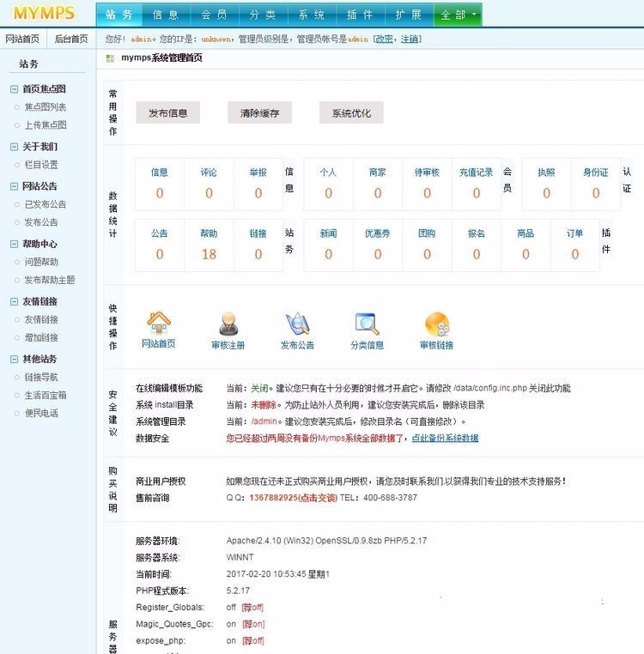Open 链接导航 in the sidebar

click(41, 377)
